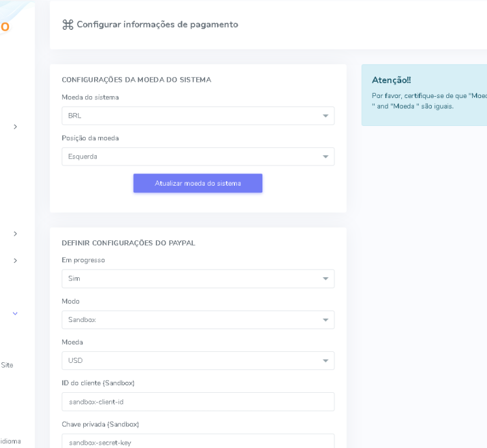Viewport: 487px width, 448px height.
Task: Click the Definir configurações do PayPal heading
Action: point(129,243)
